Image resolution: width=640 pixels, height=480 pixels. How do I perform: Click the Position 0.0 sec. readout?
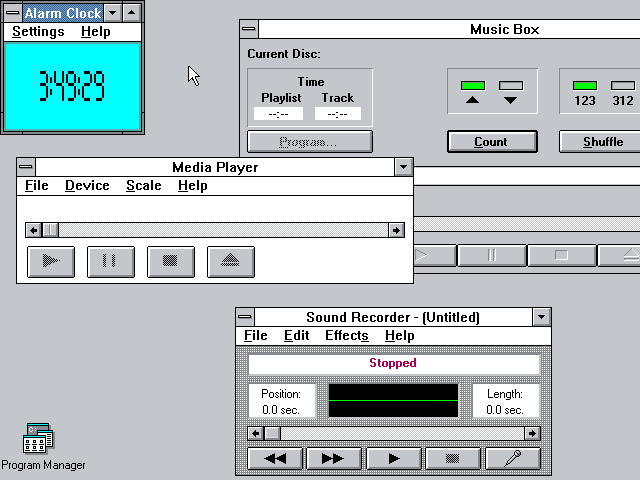[x=281, y=402]
